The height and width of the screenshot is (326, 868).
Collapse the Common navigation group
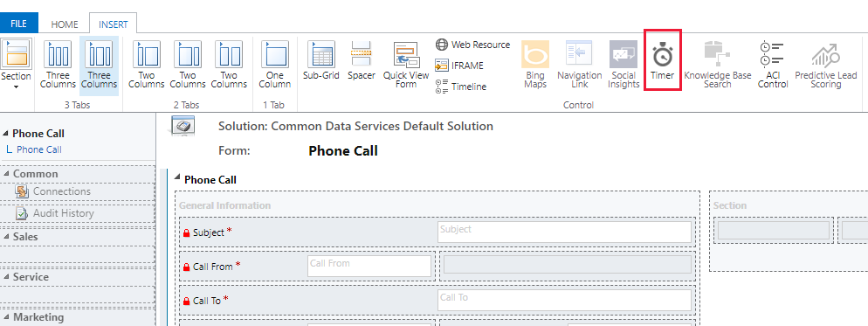6,174
